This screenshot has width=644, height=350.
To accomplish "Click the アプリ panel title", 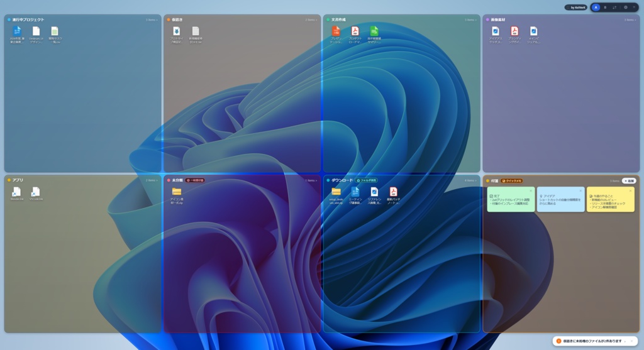I will 18,180.
